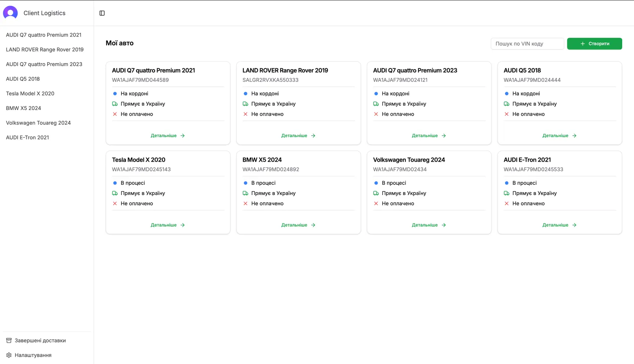634x364 pixels.
Task: Click the Client Logistics title text
Action: (44, 13)
